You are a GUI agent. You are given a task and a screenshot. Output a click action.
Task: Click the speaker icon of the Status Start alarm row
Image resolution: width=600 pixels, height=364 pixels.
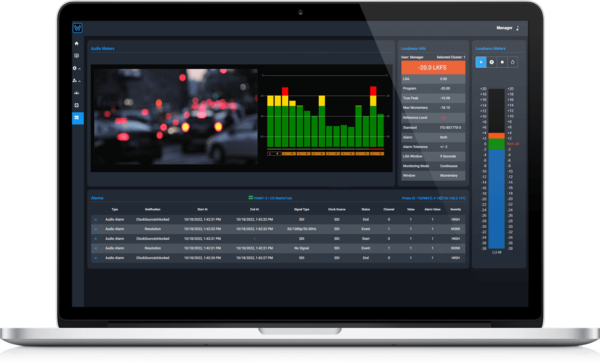95,238
